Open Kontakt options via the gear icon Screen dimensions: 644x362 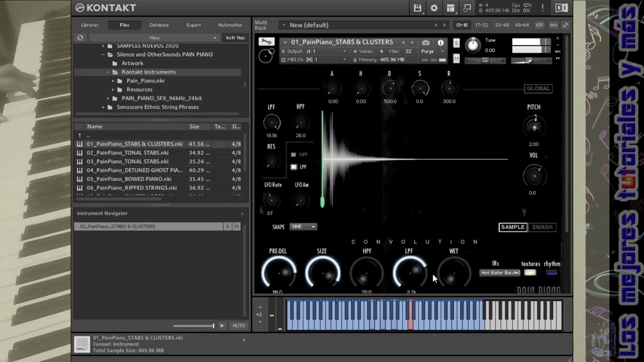[434, 8]
